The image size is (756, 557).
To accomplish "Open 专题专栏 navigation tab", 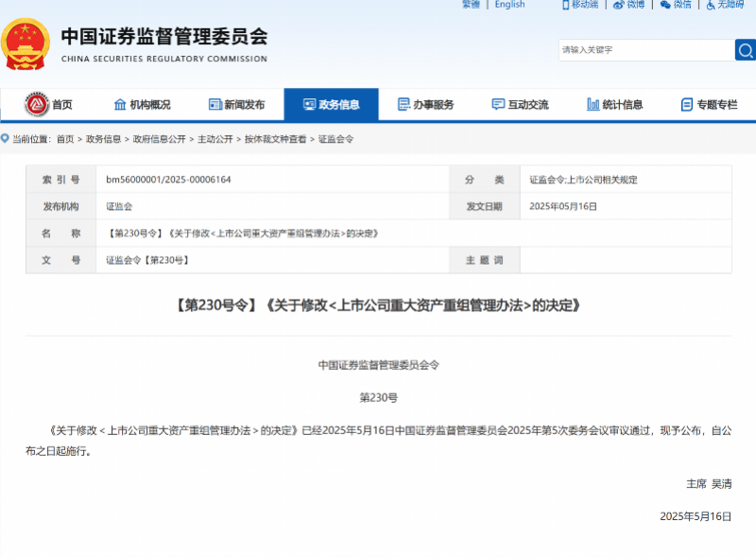I will tap(709, 105).
